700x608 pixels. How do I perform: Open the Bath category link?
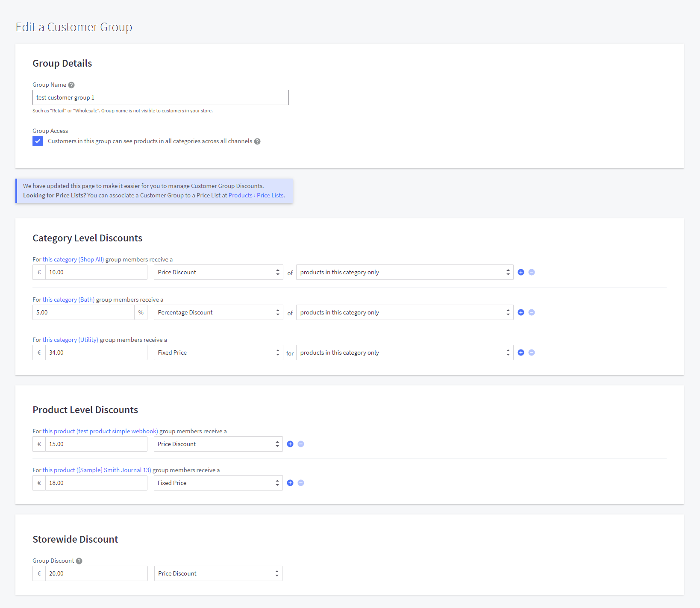click(68, 300)
